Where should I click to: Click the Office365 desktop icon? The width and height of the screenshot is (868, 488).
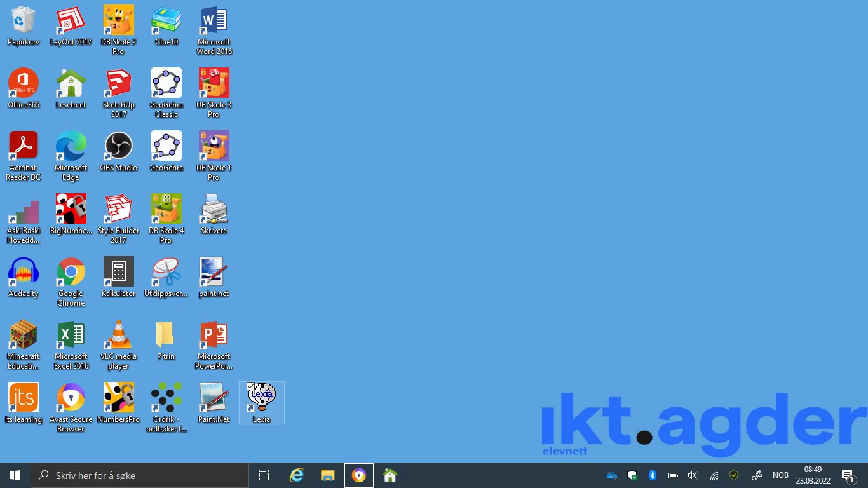point(24,89)
